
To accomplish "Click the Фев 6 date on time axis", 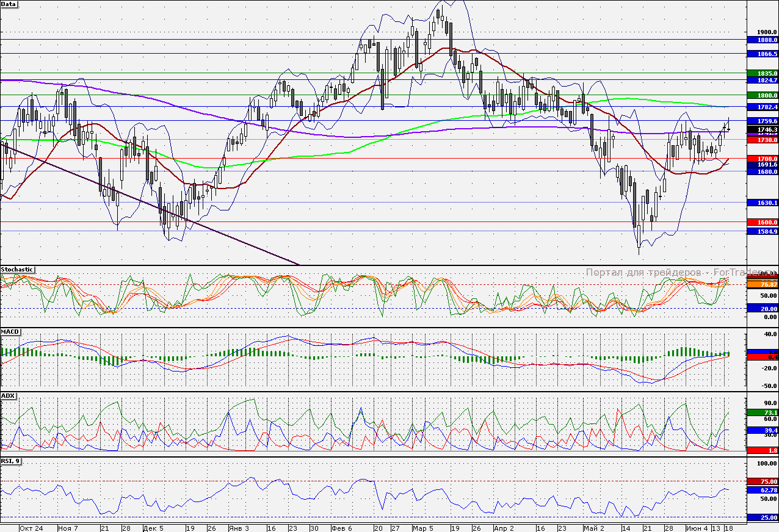I will pyautogui.click(x=342, y=528).
